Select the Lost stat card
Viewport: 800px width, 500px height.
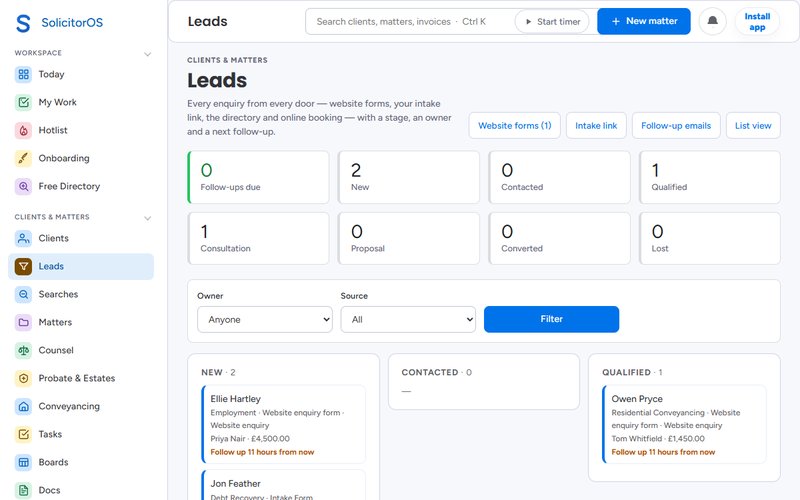pyautogui.click(x=710, y=238)
